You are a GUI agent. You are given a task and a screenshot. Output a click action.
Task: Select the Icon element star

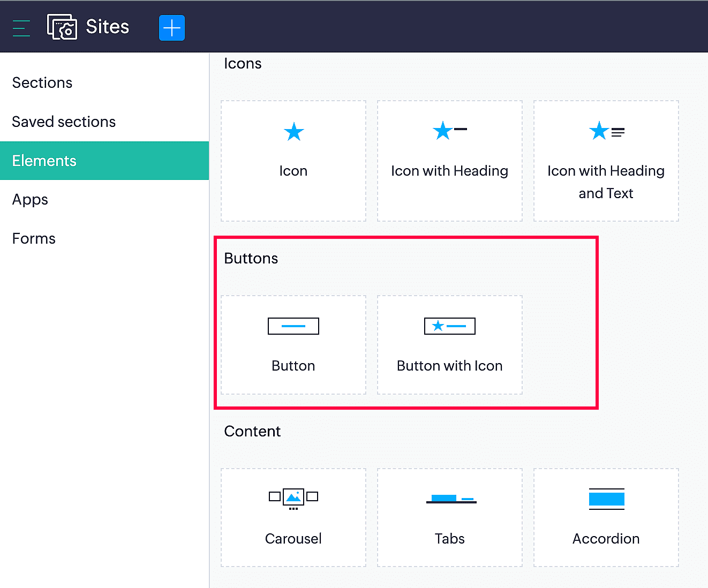293,132
